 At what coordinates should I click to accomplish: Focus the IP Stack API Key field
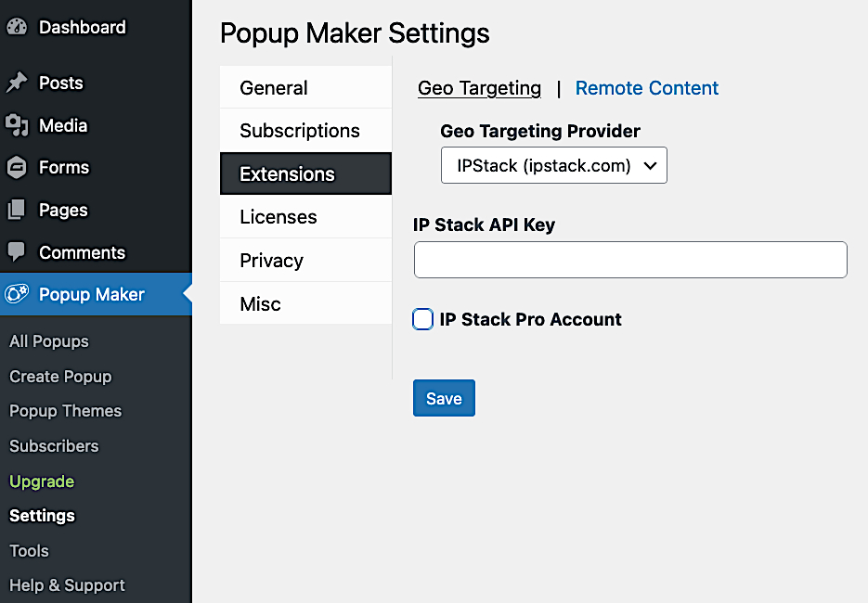630,260
